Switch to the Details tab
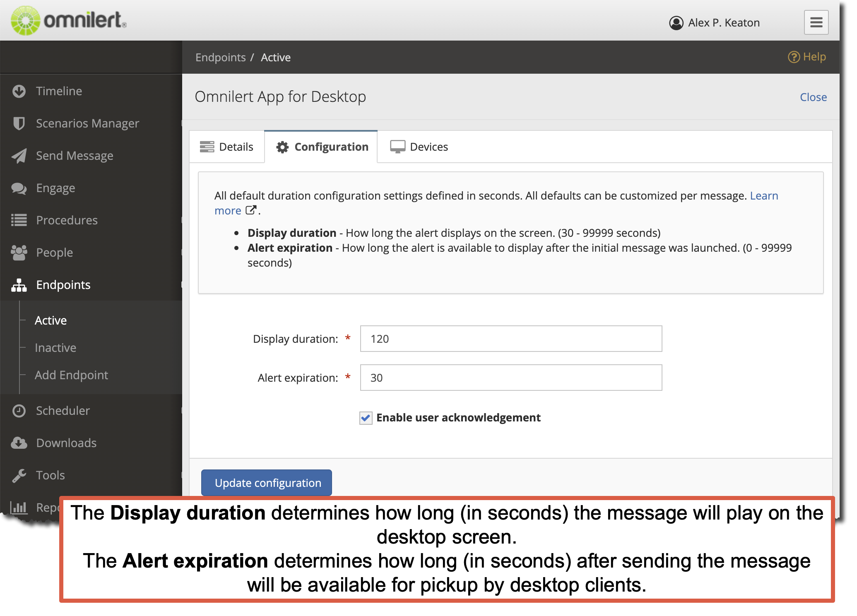857x616 pixels. click(227, 147)
